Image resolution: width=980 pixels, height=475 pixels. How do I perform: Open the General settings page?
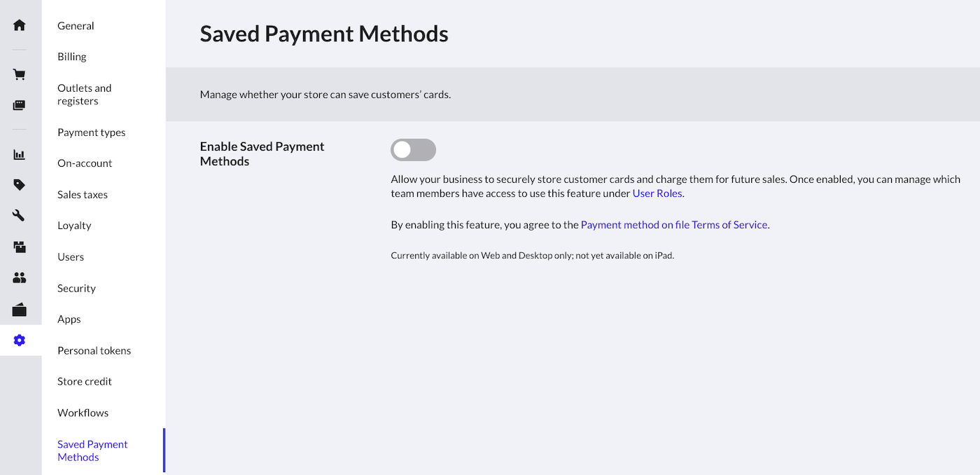click(76, 25)
